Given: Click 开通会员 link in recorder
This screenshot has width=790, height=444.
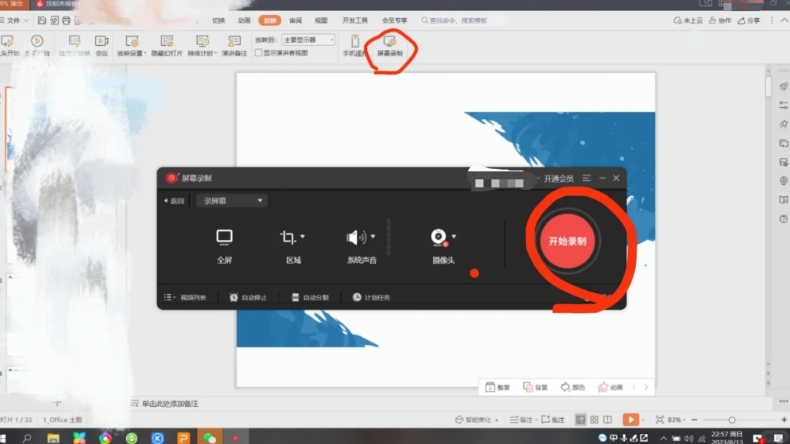Looking at the screenshot, I should [x=556, y=178].
